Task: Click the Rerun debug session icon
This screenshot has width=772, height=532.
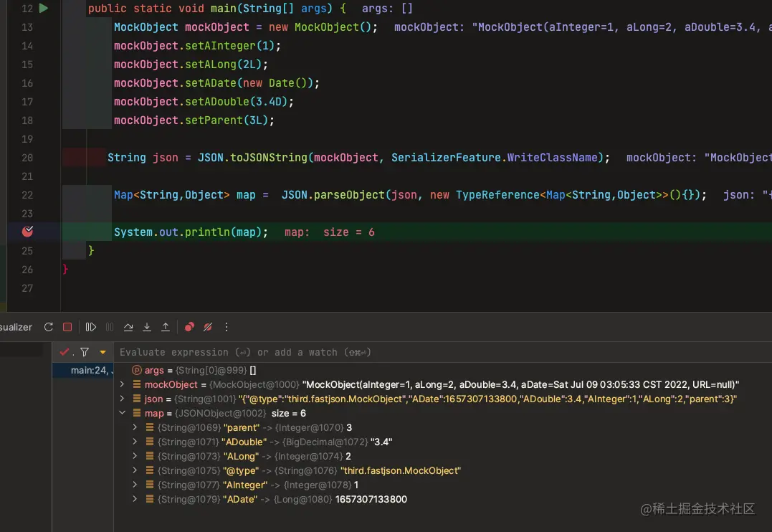Action: 49,327
